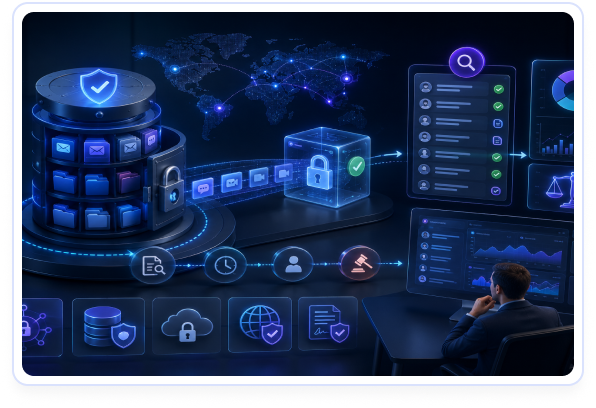Click the clock icon in the workflow row
Screen dimensions: 596x408
225,265
